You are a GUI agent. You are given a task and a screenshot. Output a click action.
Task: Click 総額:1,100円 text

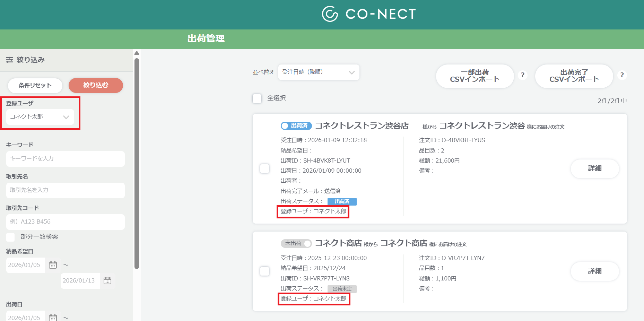(437, 278)
